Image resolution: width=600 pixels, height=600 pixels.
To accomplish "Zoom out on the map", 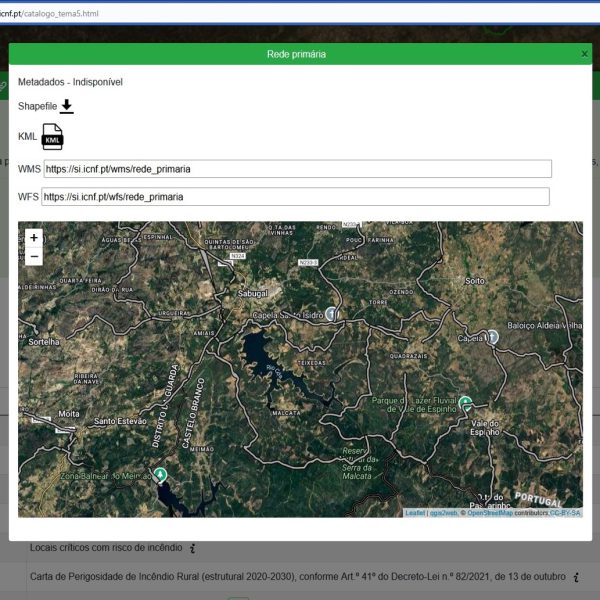I will 34,256.
